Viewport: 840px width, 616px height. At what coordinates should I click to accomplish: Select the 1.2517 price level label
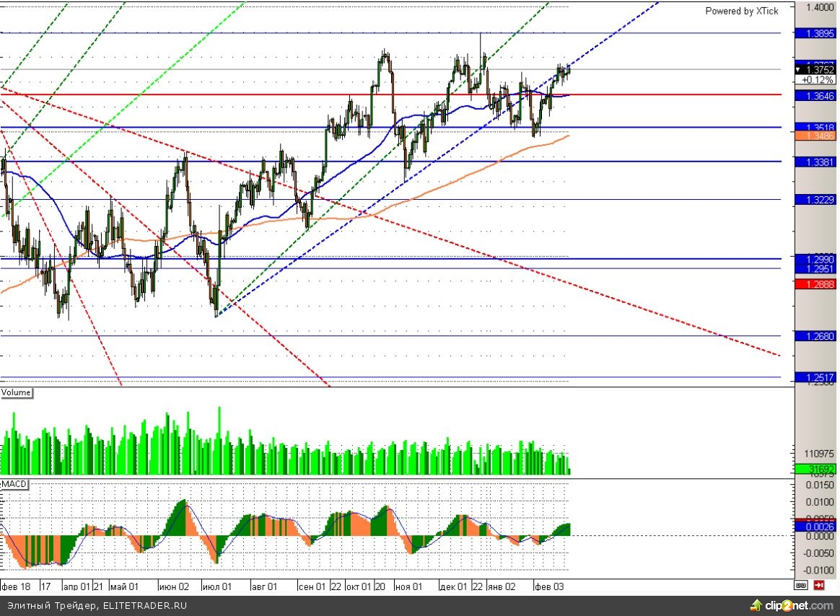coord(815,377)
